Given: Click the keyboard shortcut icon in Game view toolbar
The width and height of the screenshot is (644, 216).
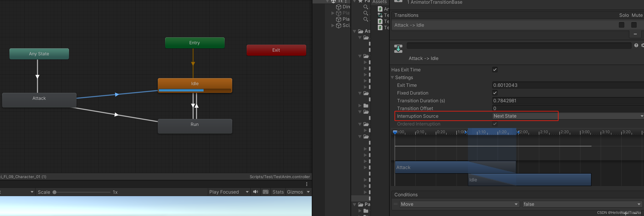Looking at the screenshot, I should [x=265, y=192].
